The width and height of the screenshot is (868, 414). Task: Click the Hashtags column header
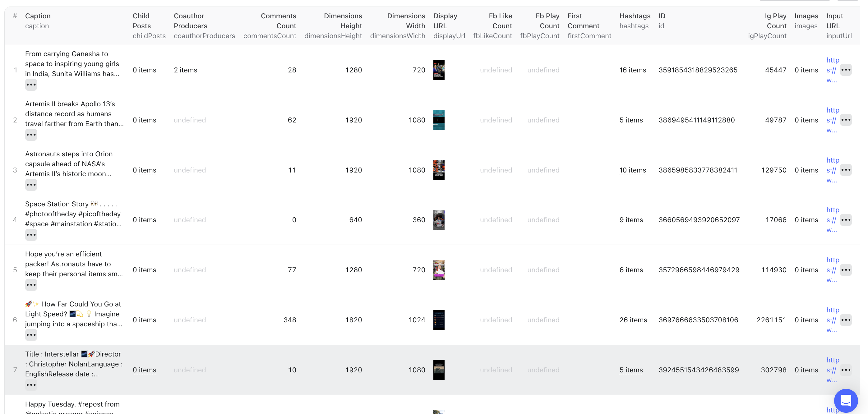[635, 21]
